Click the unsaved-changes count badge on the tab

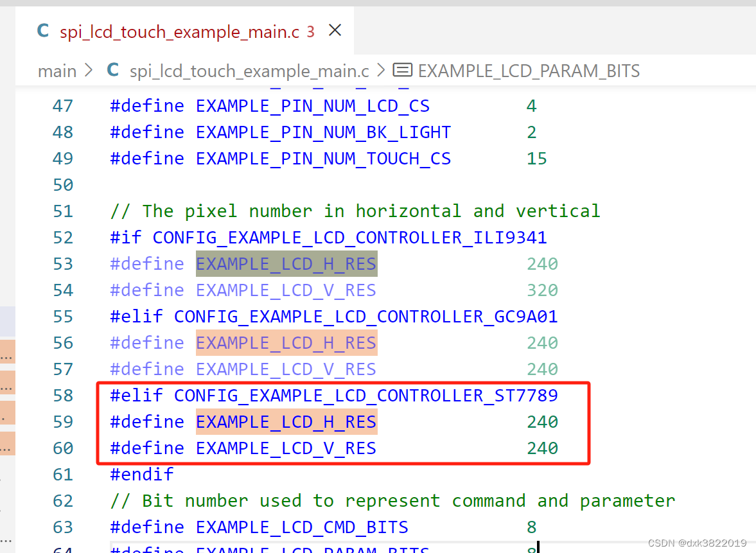[x=310, y=30]
